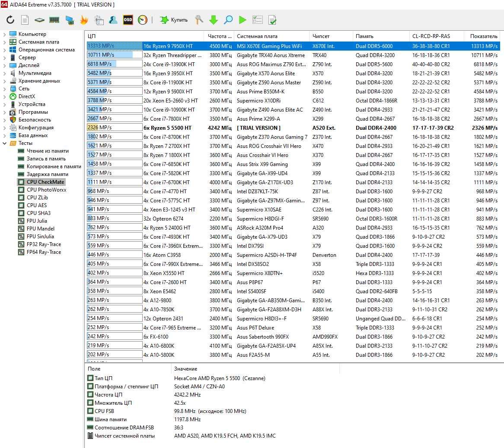Select the 6x Ryzen 5 5500 HT row
This screenshot has height=448, width=504.
[293, 128]
